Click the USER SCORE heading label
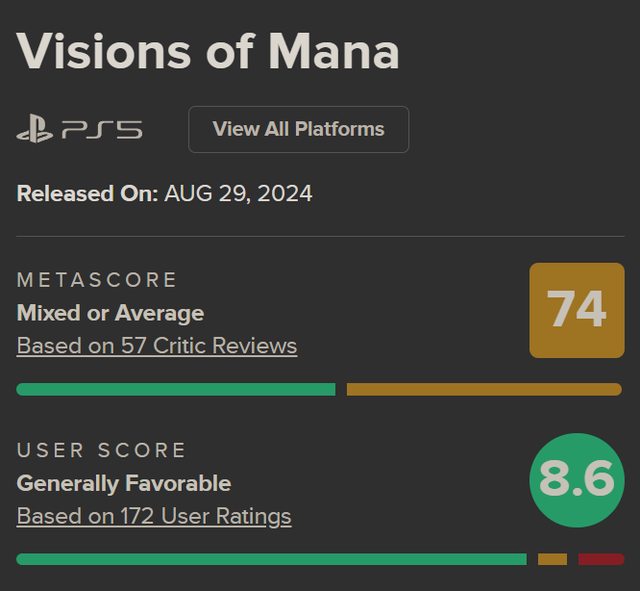The width and height of the screenshot is (640, 591). (102, 450)
